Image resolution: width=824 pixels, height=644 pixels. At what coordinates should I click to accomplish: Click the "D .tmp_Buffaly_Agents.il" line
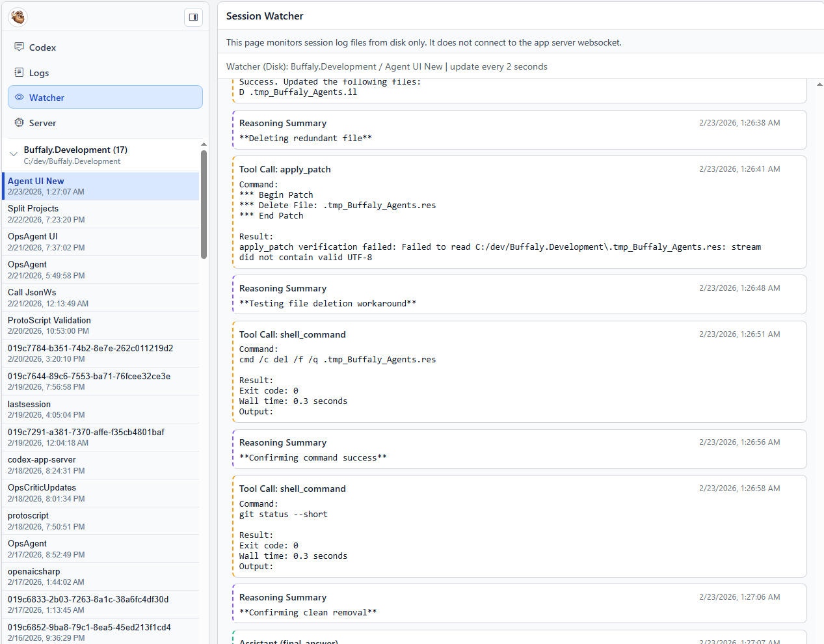[298, 92]
